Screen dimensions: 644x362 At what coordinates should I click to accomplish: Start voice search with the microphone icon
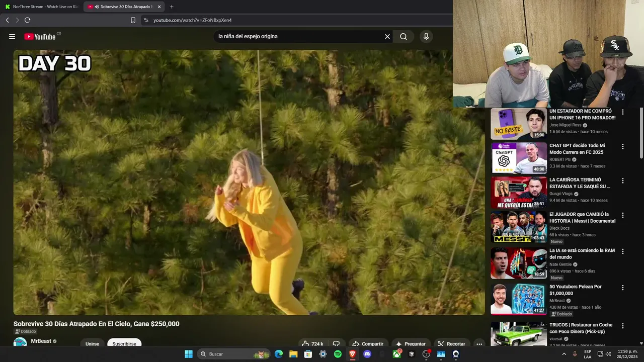click(x=426, y=36)
